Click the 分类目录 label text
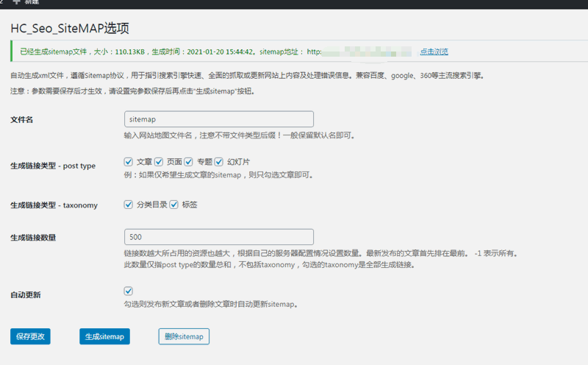 click(151, 205)
